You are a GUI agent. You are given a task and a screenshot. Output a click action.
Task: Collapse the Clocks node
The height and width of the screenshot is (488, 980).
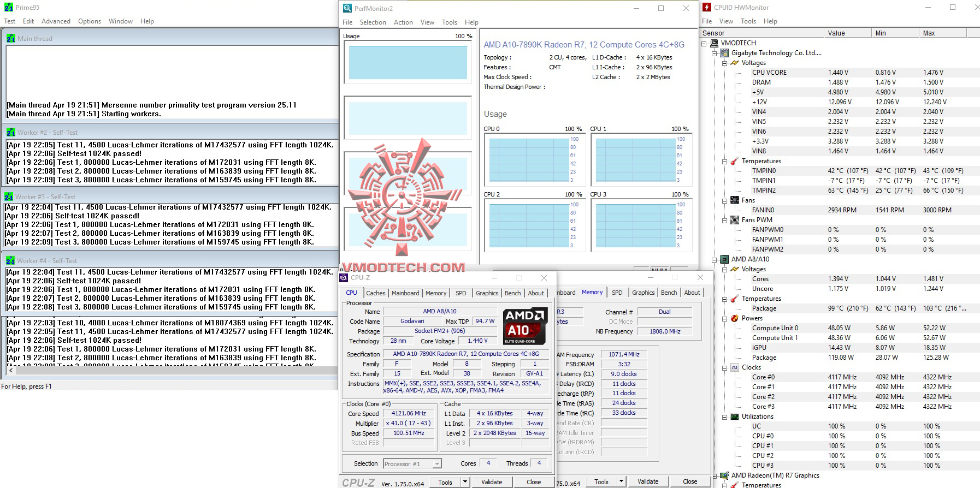(x=725, y=367)
